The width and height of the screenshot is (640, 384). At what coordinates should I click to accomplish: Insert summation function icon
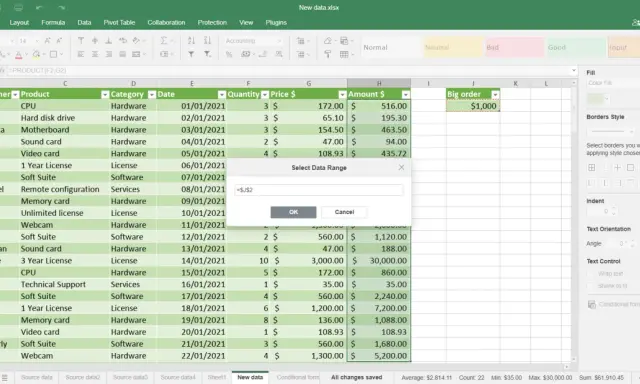pyautogui.click(x=164, y=40)
